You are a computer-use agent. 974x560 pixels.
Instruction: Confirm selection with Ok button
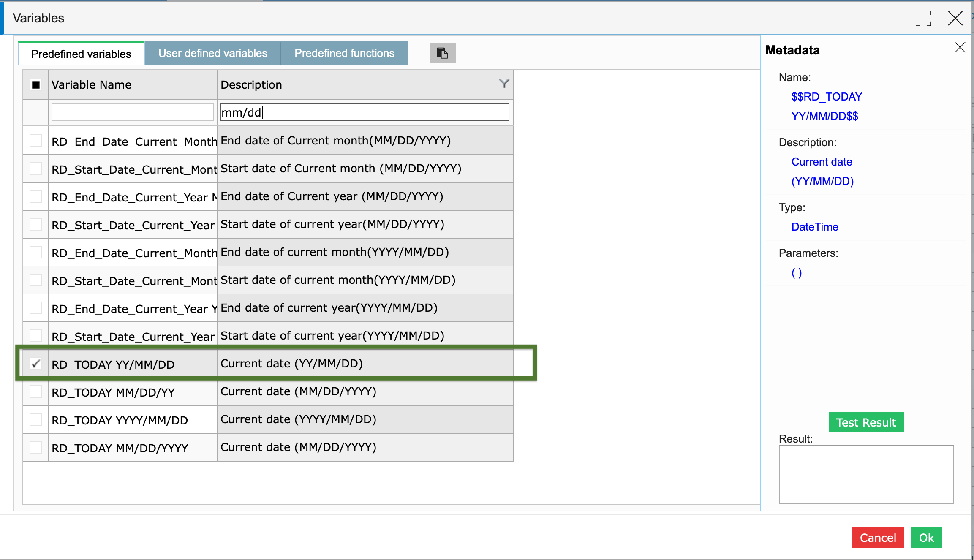[926, 538]
